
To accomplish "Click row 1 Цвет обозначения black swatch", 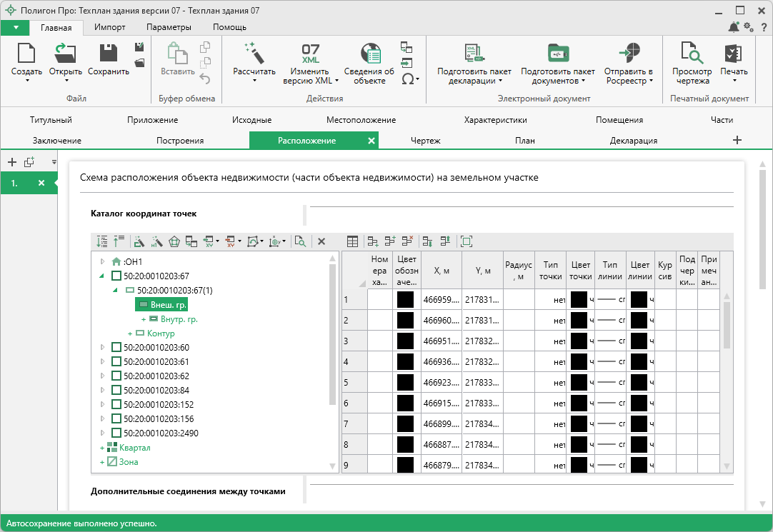I will tap(405, 300).
